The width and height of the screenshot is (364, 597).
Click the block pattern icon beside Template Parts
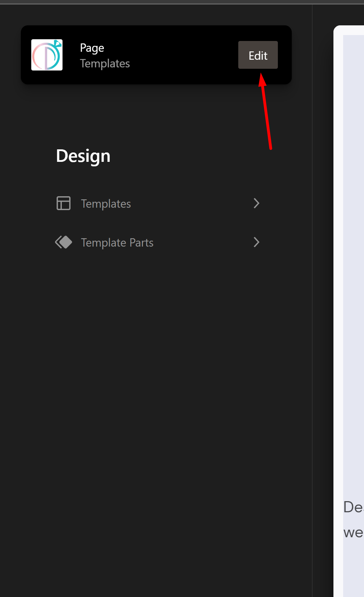64,242
